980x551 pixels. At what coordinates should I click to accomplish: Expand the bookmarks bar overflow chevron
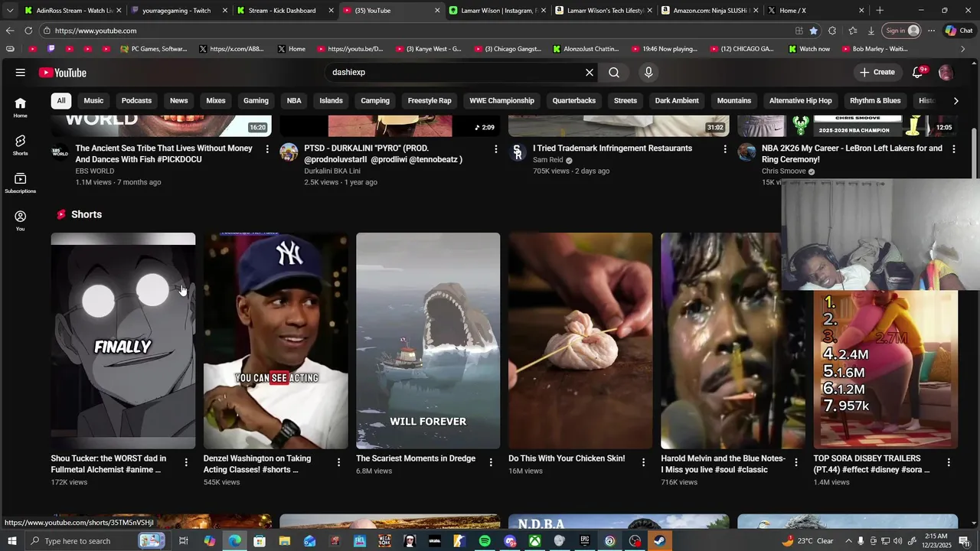(962, 49)
